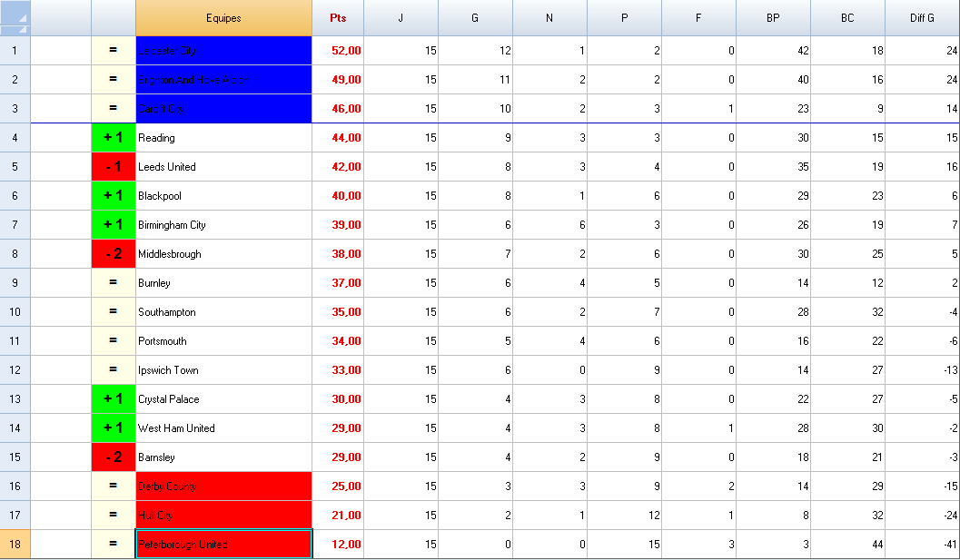The width and height of the screenshot is (960, 560).
Task: Select the West Ham United cell
Action: (223, 428)
